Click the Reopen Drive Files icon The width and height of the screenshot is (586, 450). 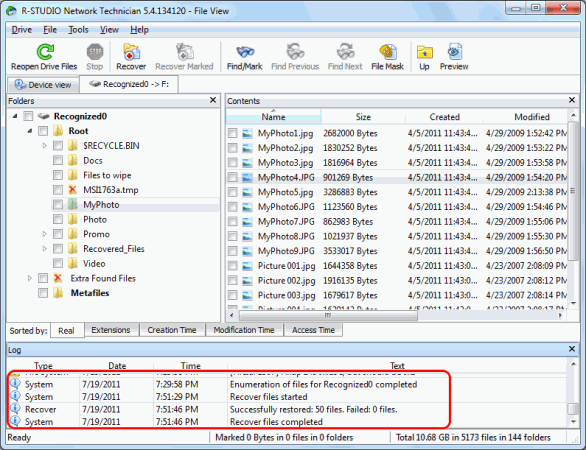coord(45,52)
